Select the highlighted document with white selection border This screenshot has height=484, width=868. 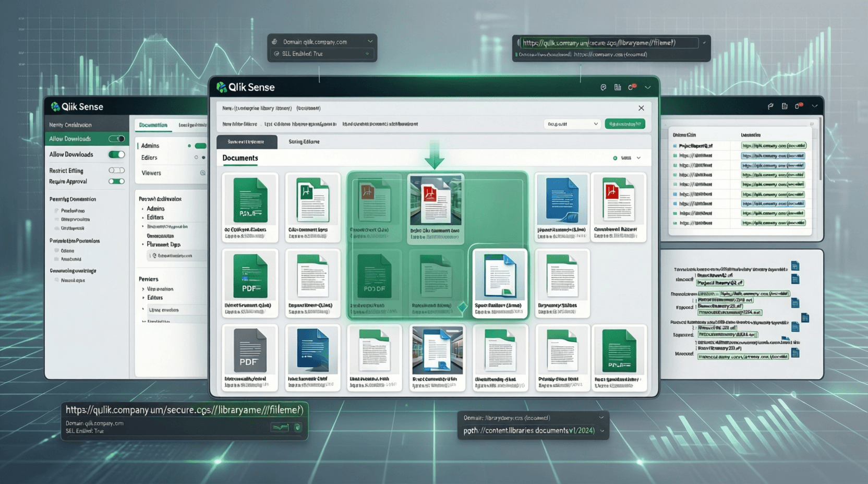[500, 283]
